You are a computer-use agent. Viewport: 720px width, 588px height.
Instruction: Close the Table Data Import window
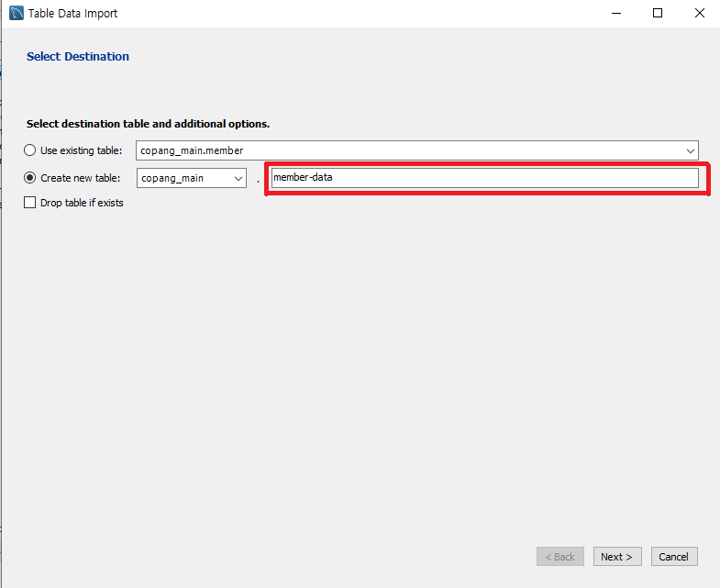tap(699, 13)
